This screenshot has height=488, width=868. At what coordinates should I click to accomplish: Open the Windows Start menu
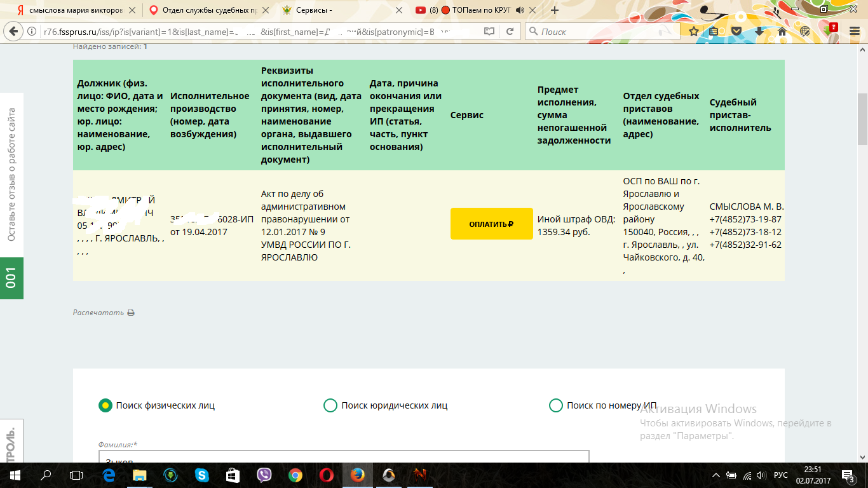point(15,475)
